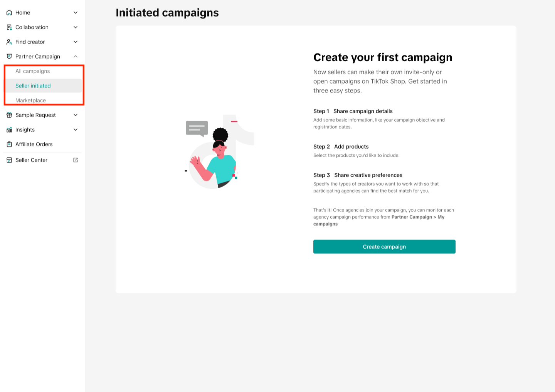The height and width of the screenshot is (392, 555).
Task: Expand the Collaboration section chevron
Action: [x=76, y=27]
